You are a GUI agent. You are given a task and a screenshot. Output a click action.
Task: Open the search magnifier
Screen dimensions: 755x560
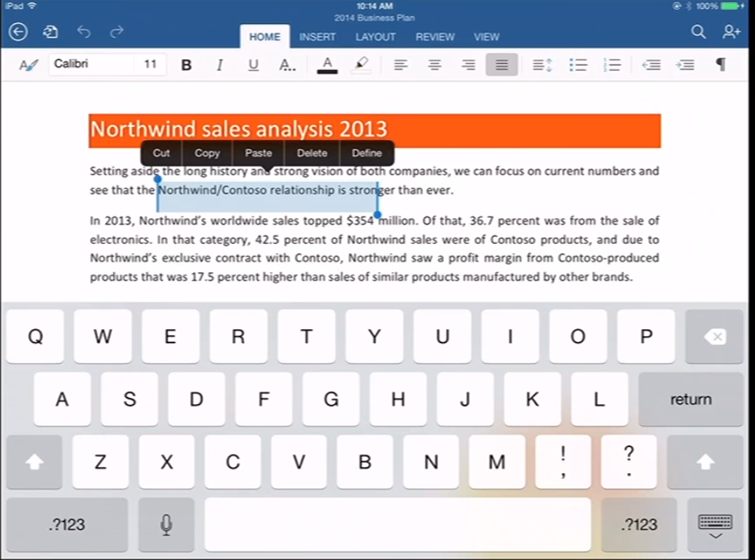(698, 32)
